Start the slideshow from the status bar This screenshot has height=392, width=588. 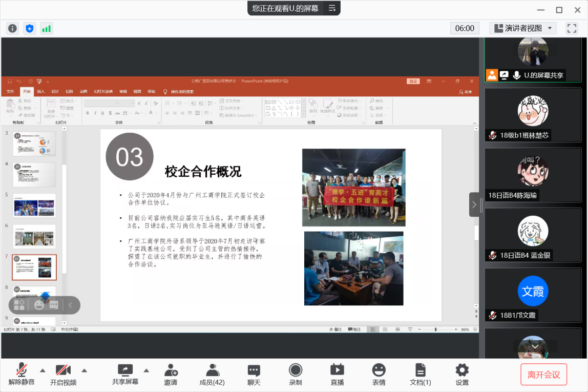(410, 329)
